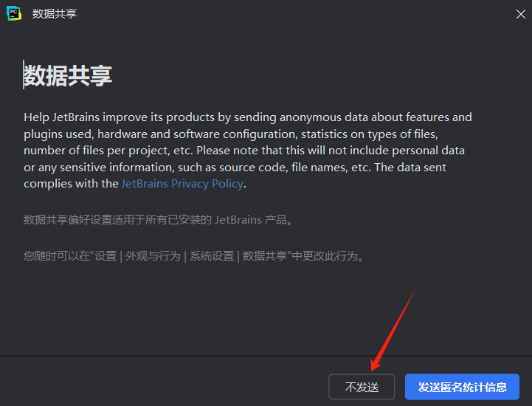
Task: Open the JetBrains Privacy Policy link
Action: 182,184
